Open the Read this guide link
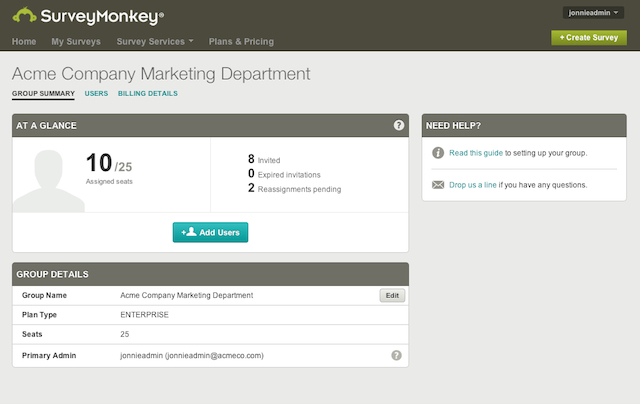The image size is (640, 404). click(477, 153)
